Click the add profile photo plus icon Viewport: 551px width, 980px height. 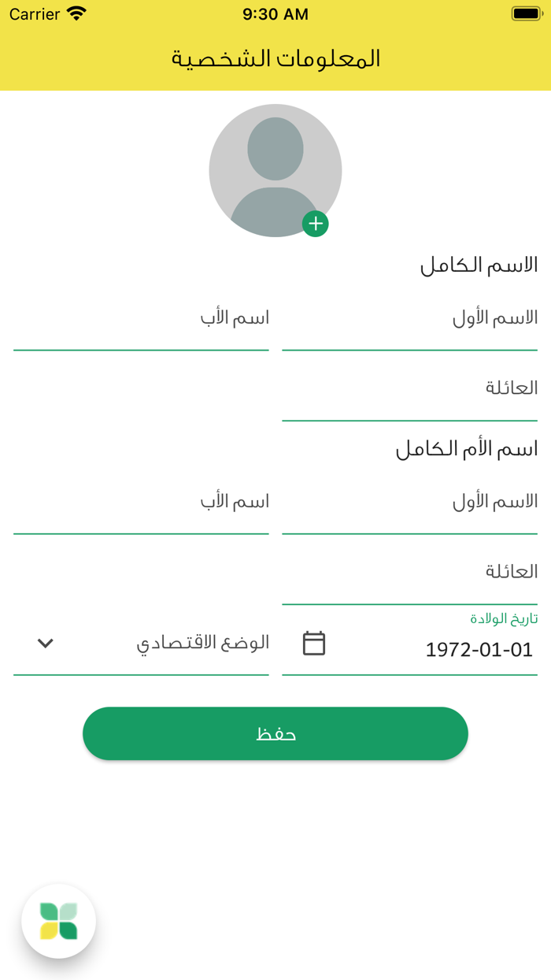click(x=316, y=224)
